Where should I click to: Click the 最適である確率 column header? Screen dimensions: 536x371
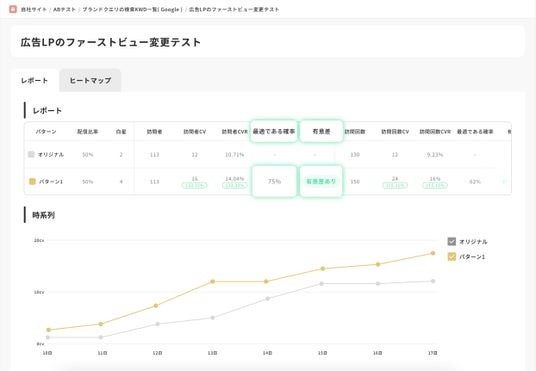(274, 131)
